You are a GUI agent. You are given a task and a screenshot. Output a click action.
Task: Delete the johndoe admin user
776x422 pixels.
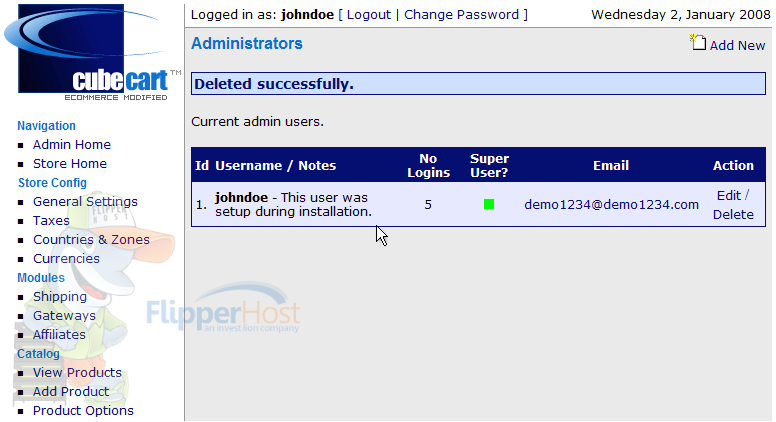733,215
